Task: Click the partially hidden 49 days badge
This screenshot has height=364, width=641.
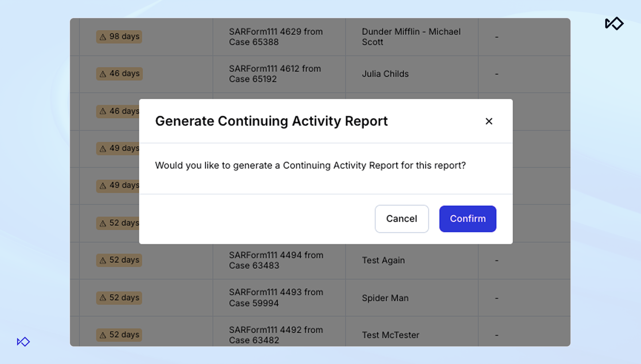Action: pos(118,148)
